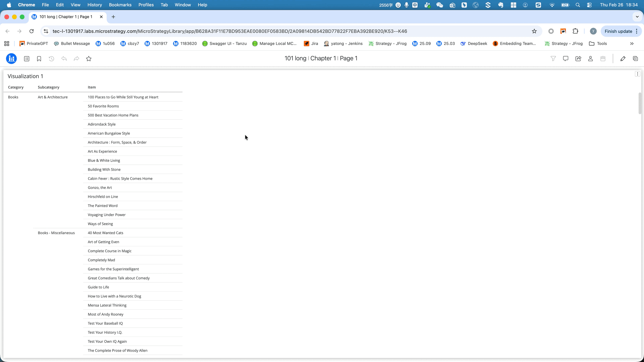Expand hidden bookmarks double-chevron
The height and width of the screenshot is (362, 644).
pyautogui.click(x=632, y=44)
